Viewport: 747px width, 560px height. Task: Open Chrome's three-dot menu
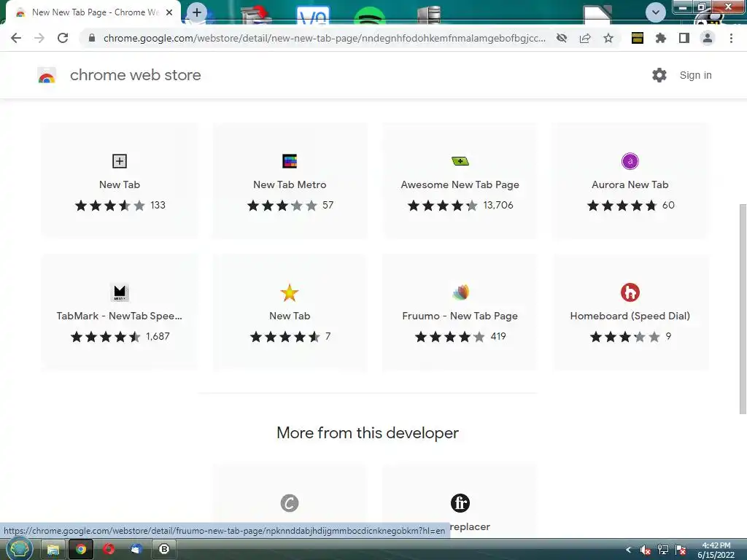coord(731,38)
